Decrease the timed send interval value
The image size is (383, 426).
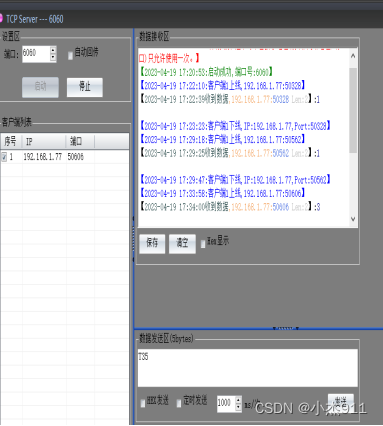[x=238, y=407]
